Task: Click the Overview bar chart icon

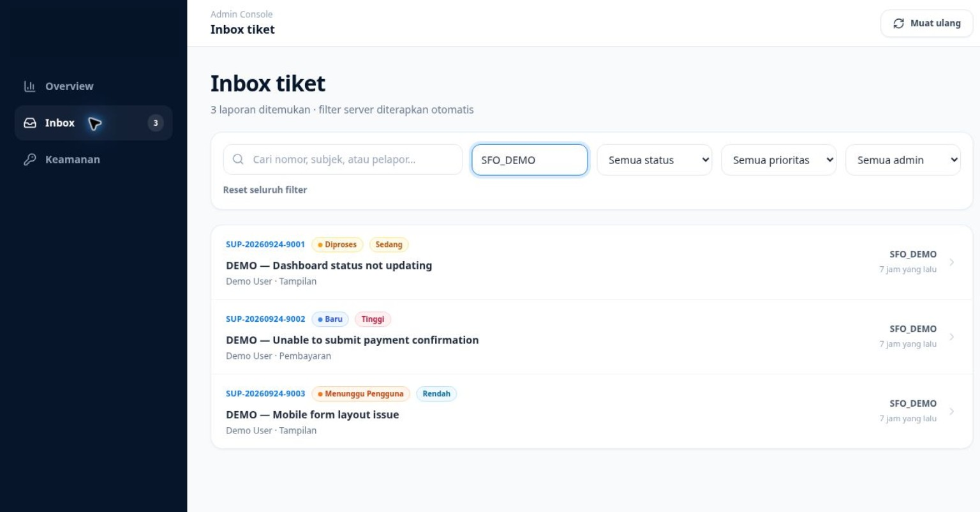Action: click(29, 86)
